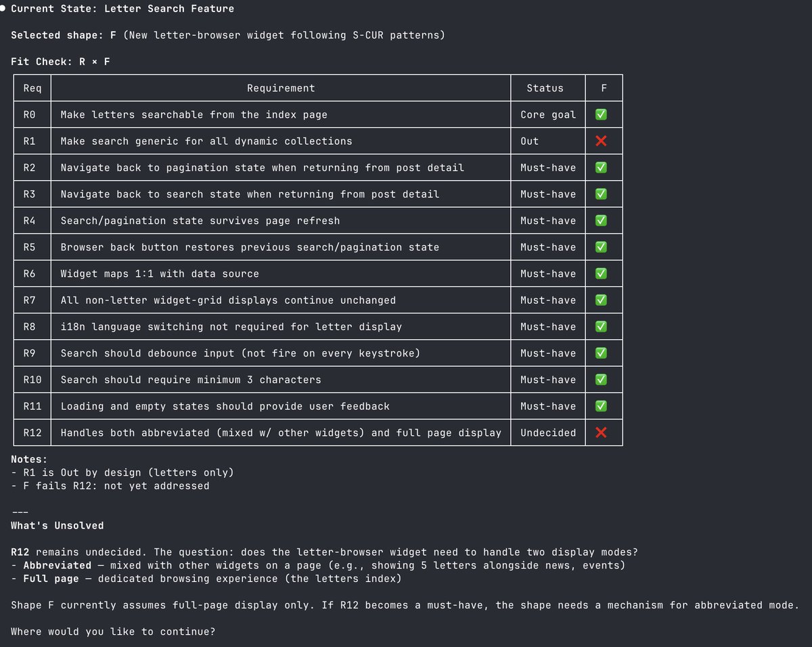Select 'Make search generic for all dynamic collections'

point(206,141)
